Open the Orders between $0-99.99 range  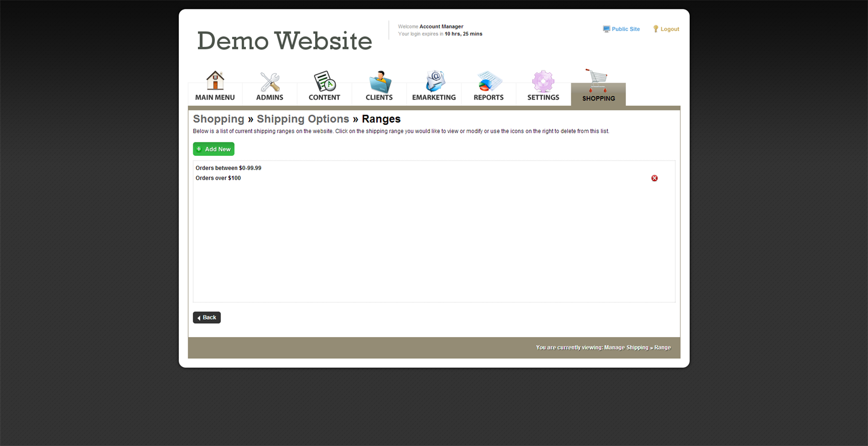click(228, 168)
